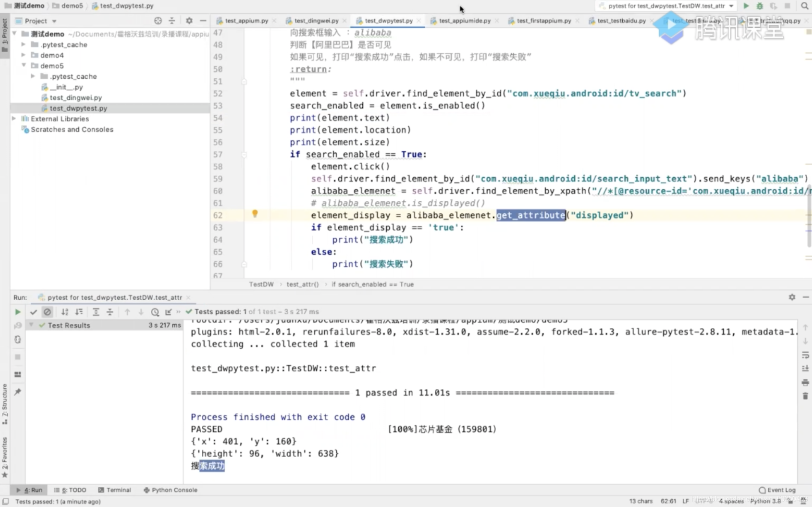Toggle soft-wrap in console output
This screenshot has width=812, height=507.
tap(805, 355)
